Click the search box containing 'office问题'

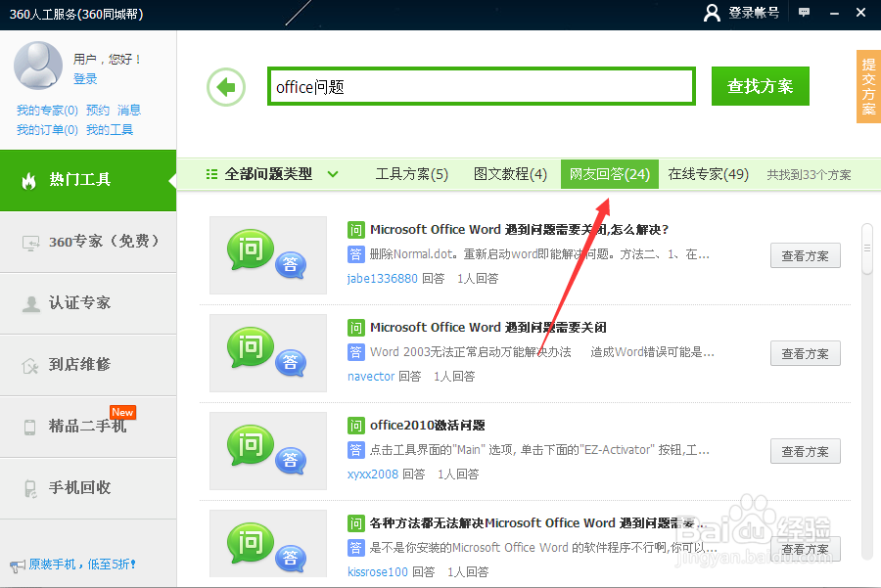[x=482, y=86]
